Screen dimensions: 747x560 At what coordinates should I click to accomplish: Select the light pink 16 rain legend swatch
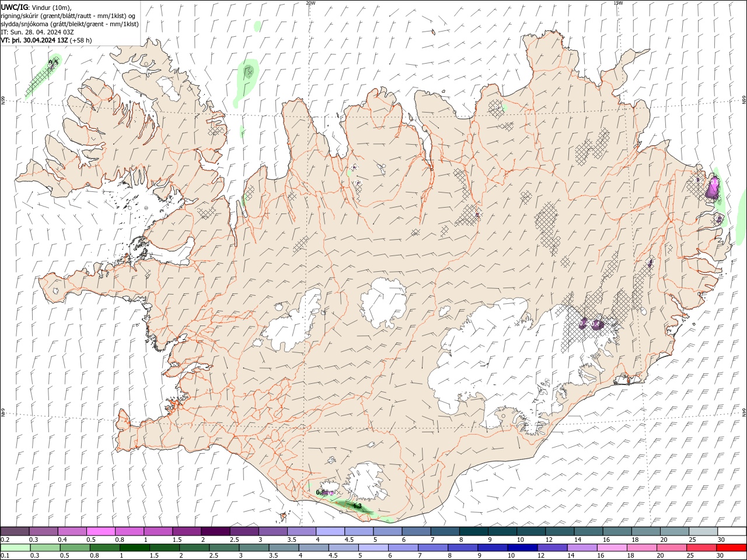point(612,548)
